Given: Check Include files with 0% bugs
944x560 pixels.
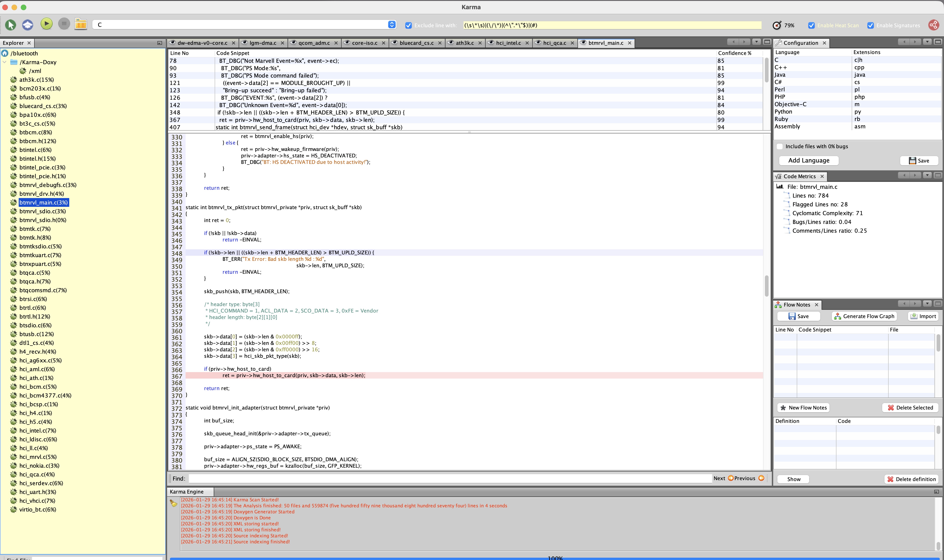Looking at the screenshot, I should click(779, 146).
